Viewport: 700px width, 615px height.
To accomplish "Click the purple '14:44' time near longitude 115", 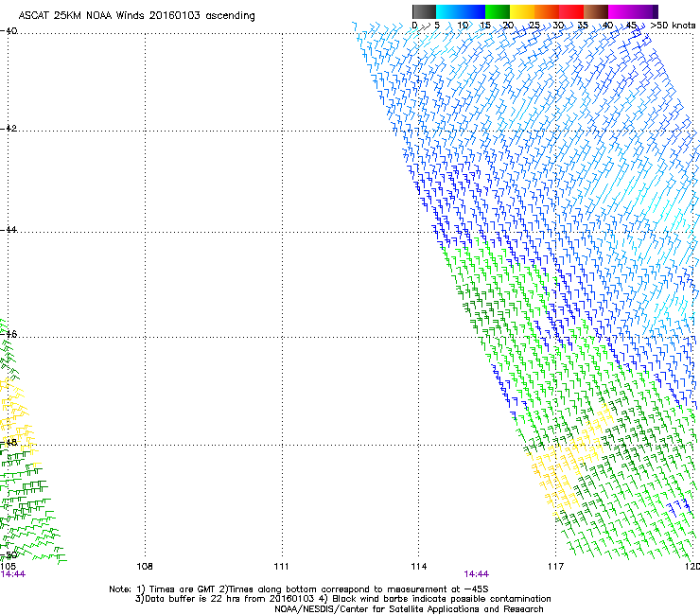I will click(477, 574).
